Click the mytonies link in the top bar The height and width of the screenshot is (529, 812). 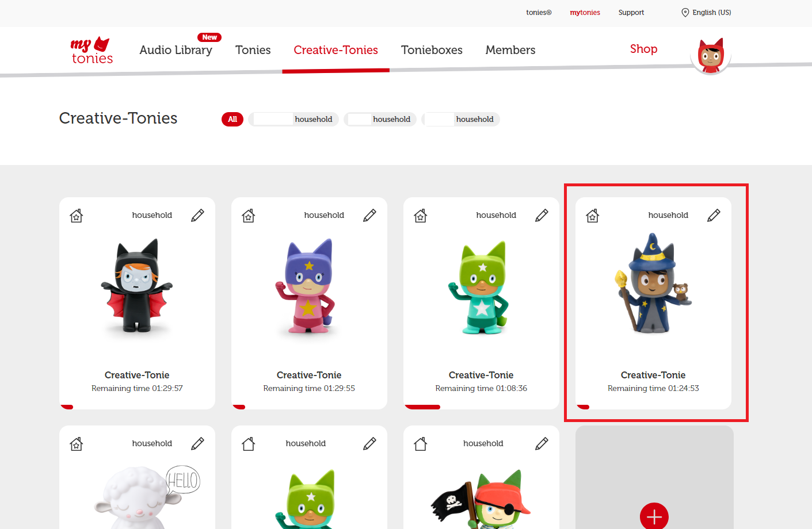(585, 13)
